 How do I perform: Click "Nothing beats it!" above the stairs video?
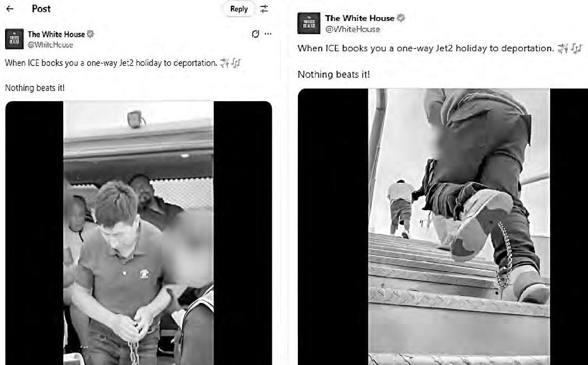(333, 74)
